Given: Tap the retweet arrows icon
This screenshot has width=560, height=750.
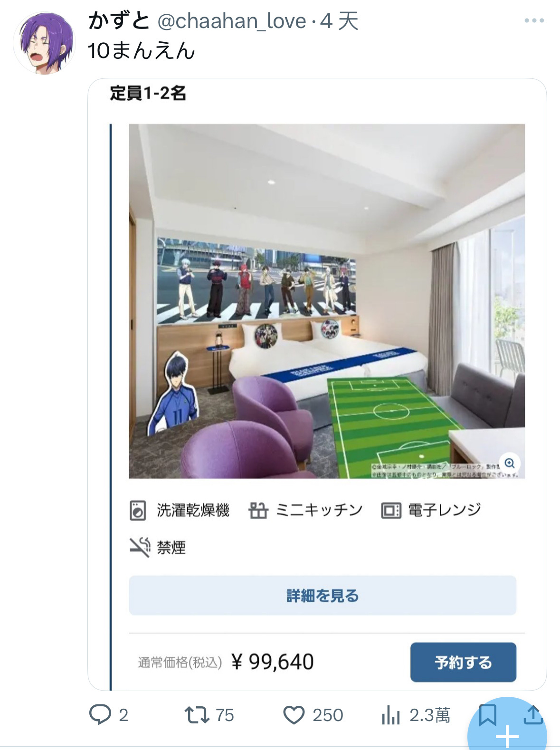Looking at the screenshot, I should click(197, 715).
